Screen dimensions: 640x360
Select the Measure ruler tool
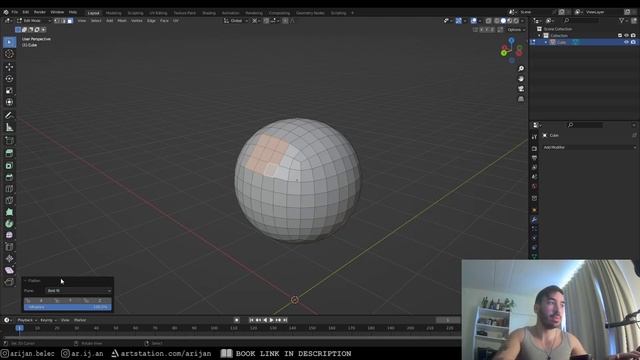coord(9,127)
